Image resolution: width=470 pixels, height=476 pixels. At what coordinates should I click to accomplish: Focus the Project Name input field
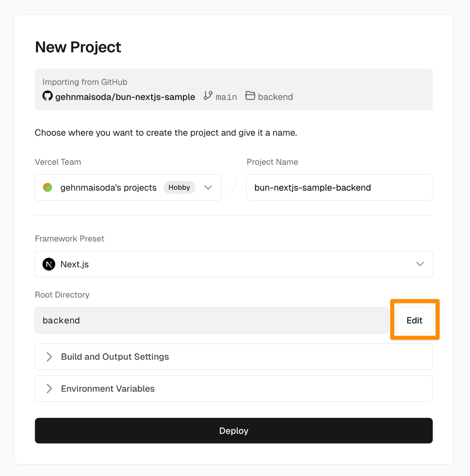click(339, 188)
